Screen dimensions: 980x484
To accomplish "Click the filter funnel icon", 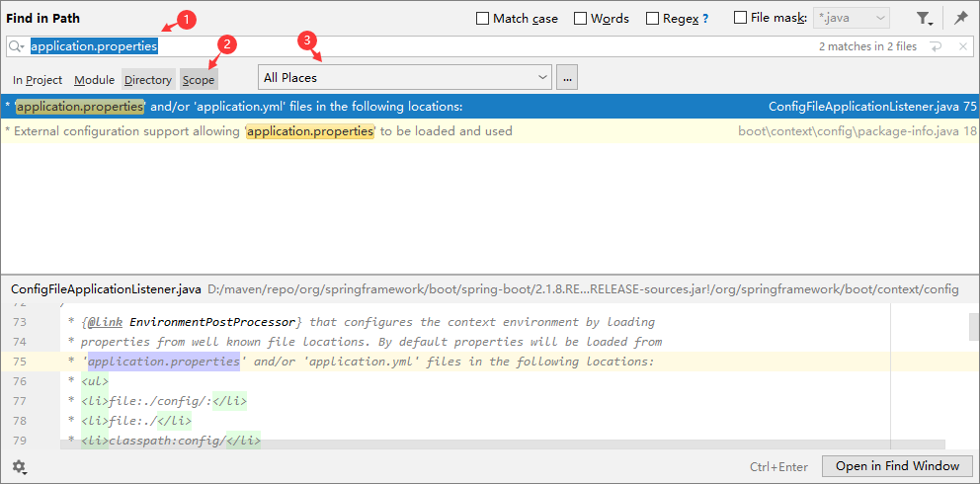I will pyautogui.click(x=925, y=20).
